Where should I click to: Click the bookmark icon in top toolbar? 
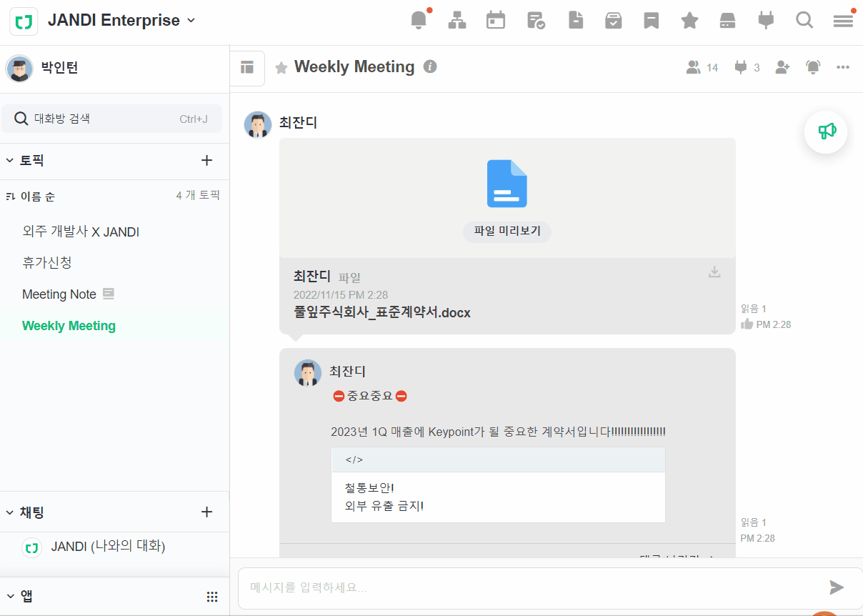[x=651, y=21]
